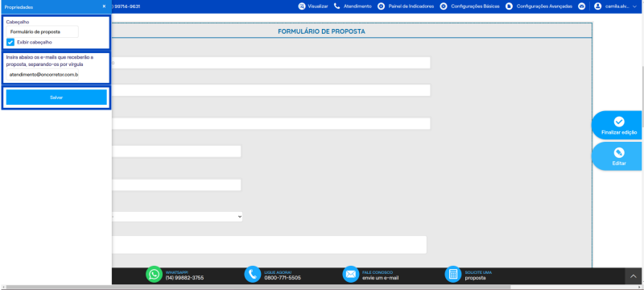
Task: Open the mail icon in top bar
Action: 581,6
